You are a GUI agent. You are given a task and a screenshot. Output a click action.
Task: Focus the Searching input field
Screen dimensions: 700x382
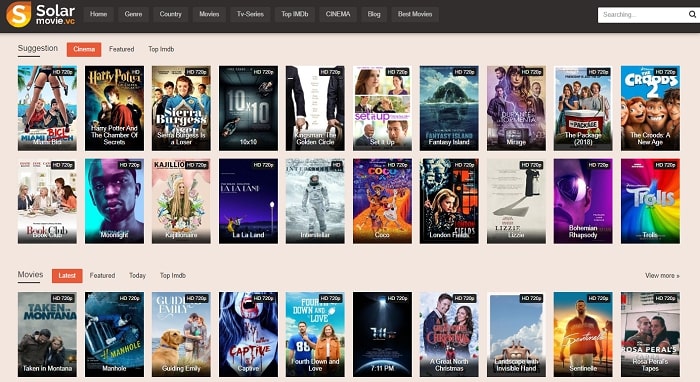click(643, 15)
